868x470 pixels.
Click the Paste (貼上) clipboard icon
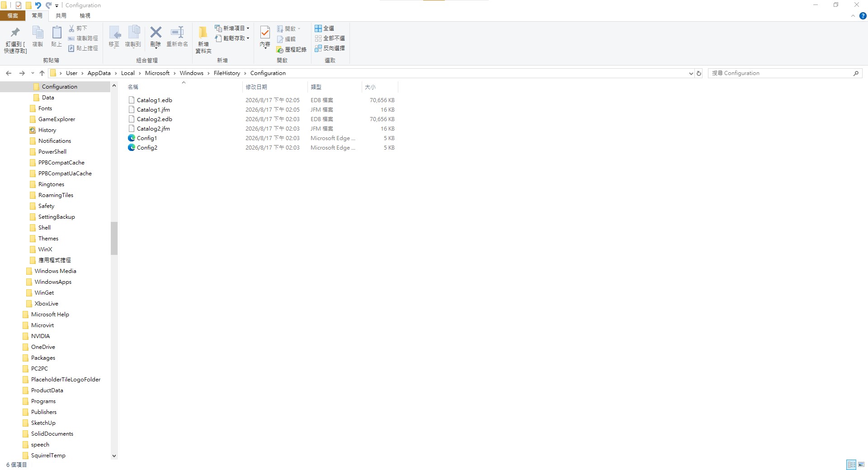point(57,36)
